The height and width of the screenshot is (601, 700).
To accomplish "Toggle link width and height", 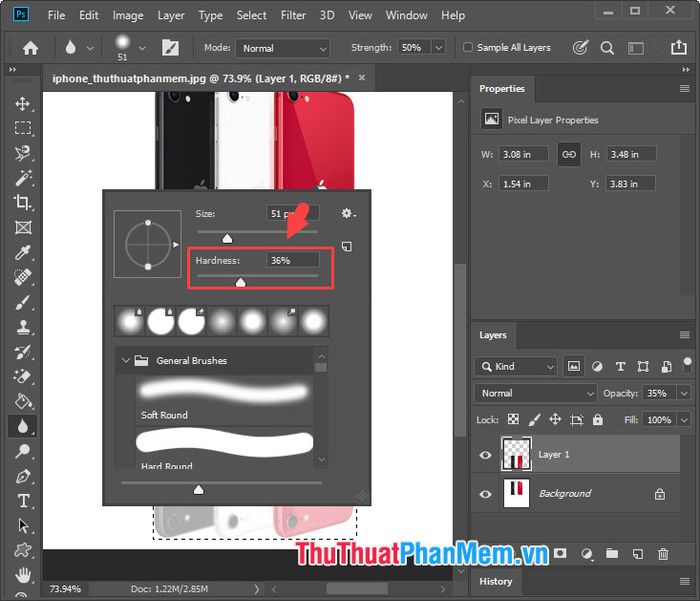I will coord(569,154).
